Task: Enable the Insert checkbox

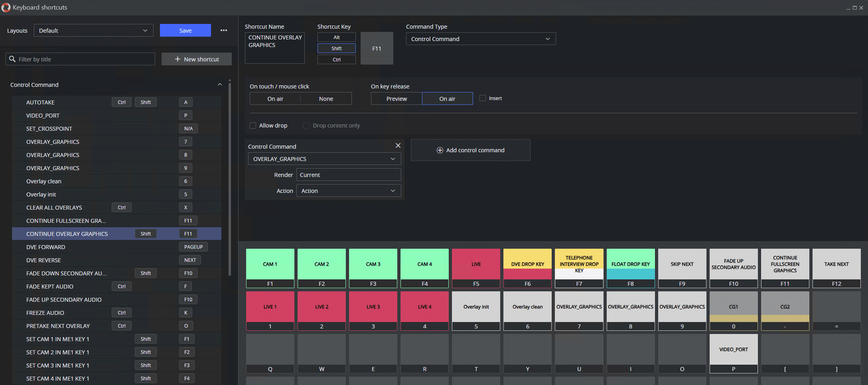Action: pos(483,98)
